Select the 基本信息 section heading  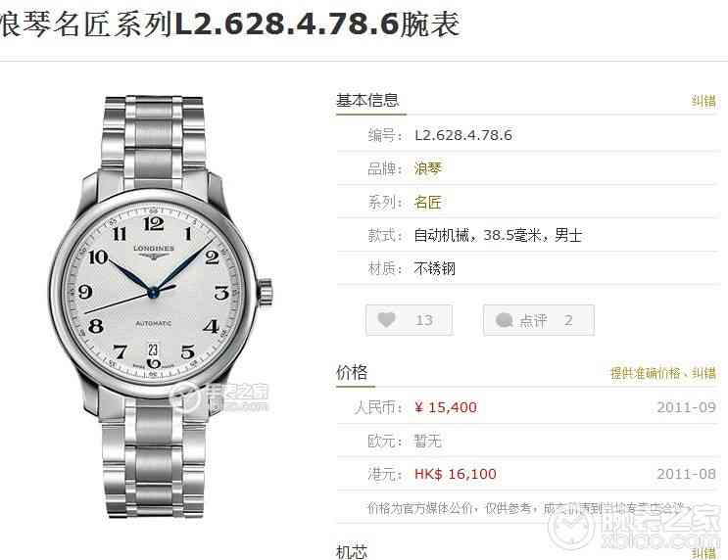367,100
